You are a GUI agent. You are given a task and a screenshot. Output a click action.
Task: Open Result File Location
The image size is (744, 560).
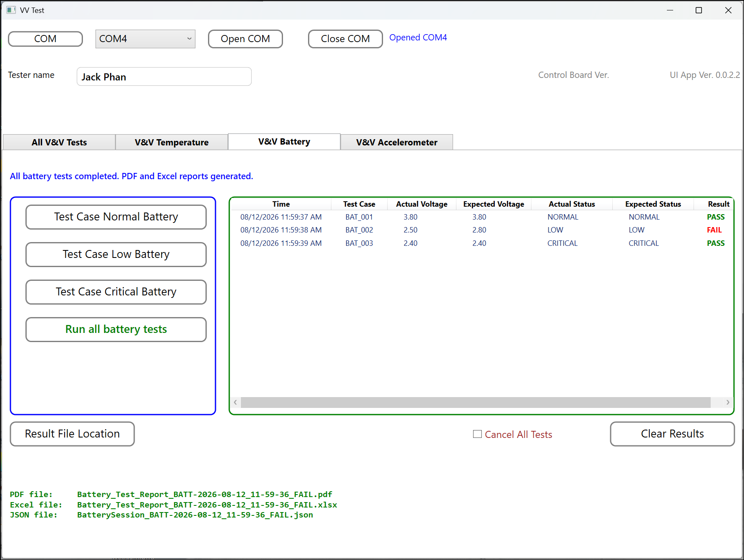click(x=73, y=434)
